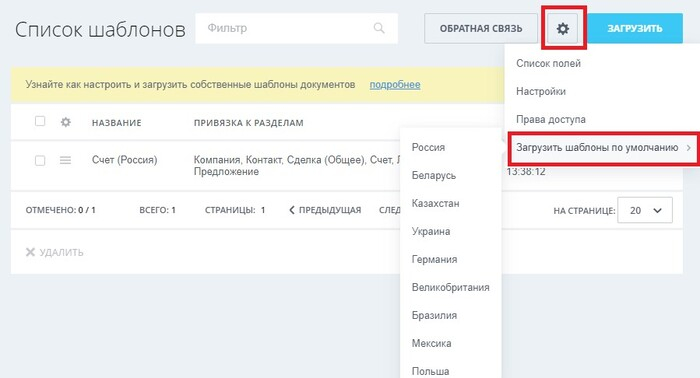Image resolution: width=700 pixels, height=378 pixels.
Task: Select Права доступа menu item
Action: 550,120
